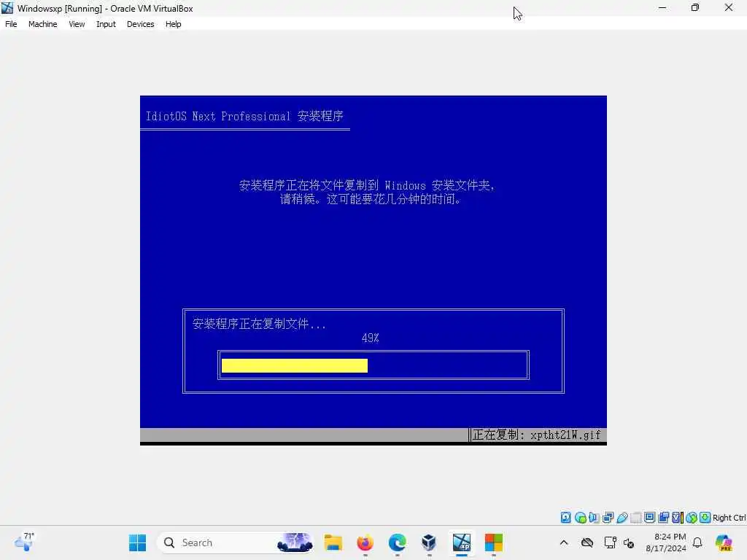Open Microsoft Store from the taskbar

pos(494,542)
